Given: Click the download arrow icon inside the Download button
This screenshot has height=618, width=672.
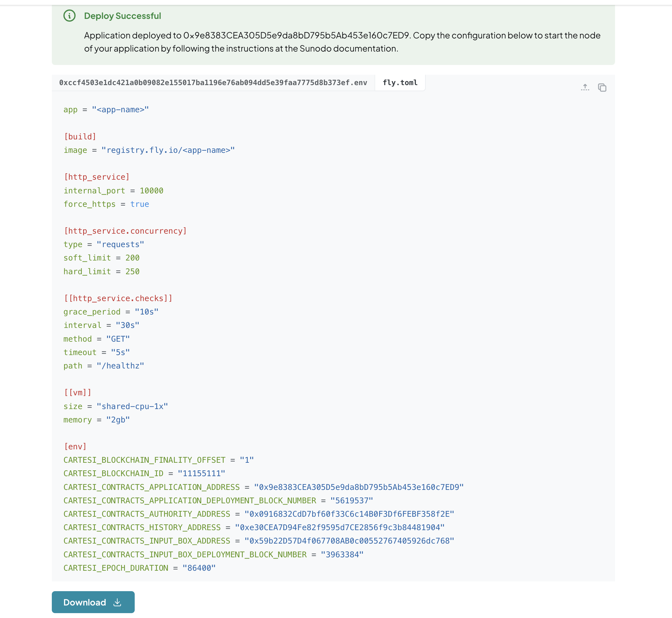Looking at the screenshot, I should pos(117,602).
